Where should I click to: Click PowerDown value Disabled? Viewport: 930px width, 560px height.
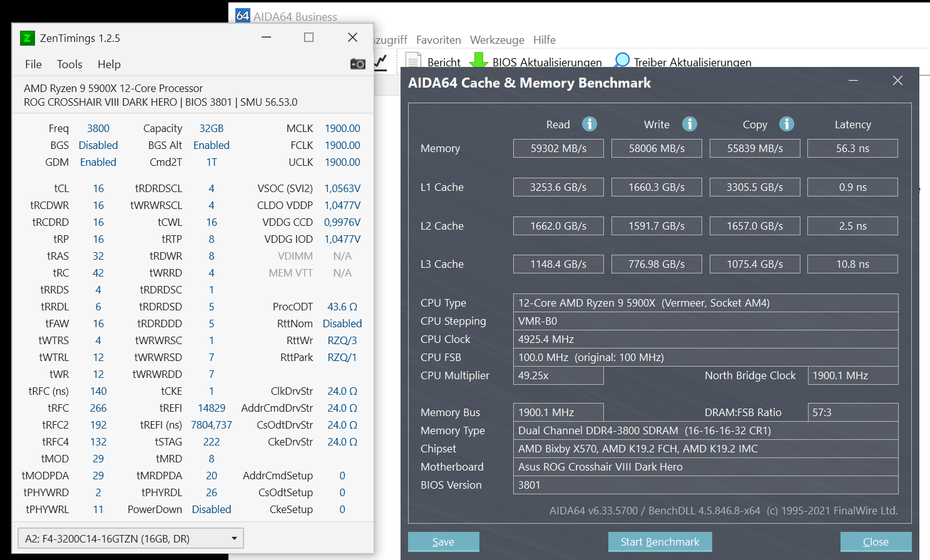212,509
